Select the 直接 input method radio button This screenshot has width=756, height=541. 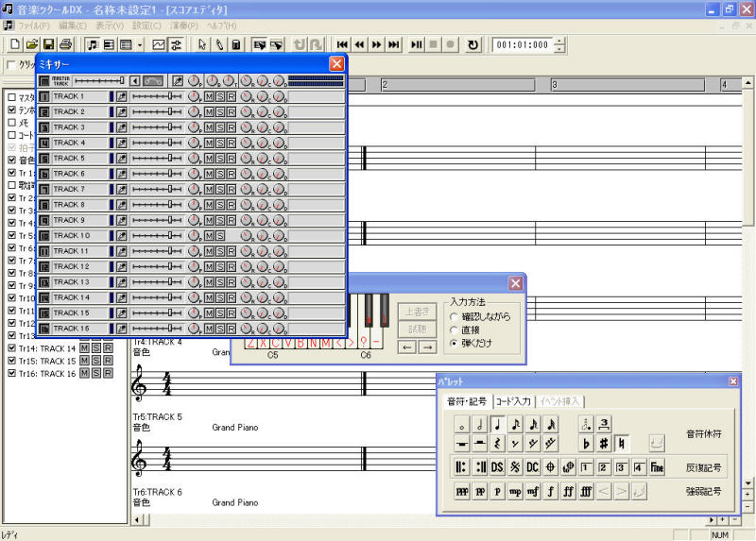tap(455, 330)
